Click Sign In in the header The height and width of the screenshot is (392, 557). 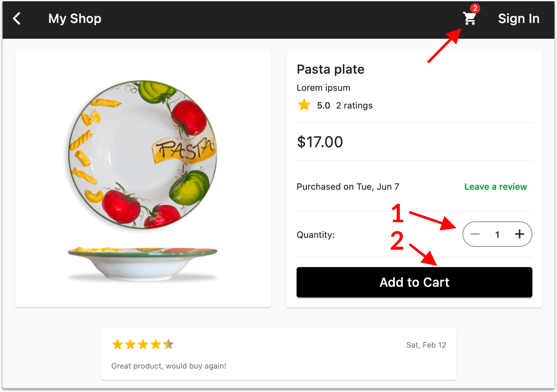[x=519, y=19]
